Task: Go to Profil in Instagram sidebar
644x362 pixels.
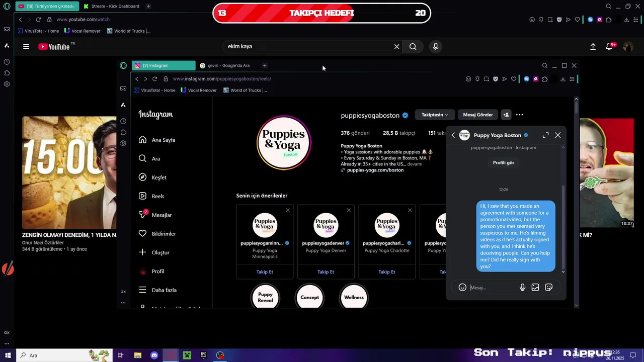Action: tap(151, 271)
